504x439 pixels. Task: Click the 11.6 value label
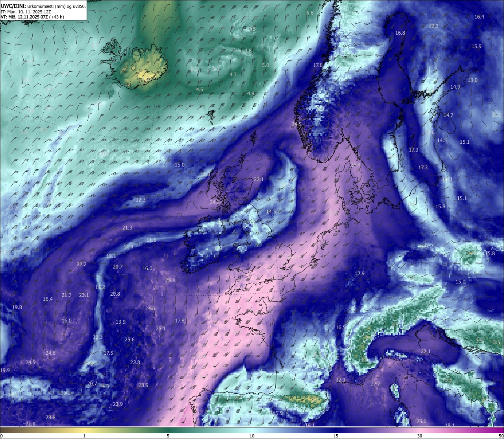pyautogui.click(x=151, y=240)
